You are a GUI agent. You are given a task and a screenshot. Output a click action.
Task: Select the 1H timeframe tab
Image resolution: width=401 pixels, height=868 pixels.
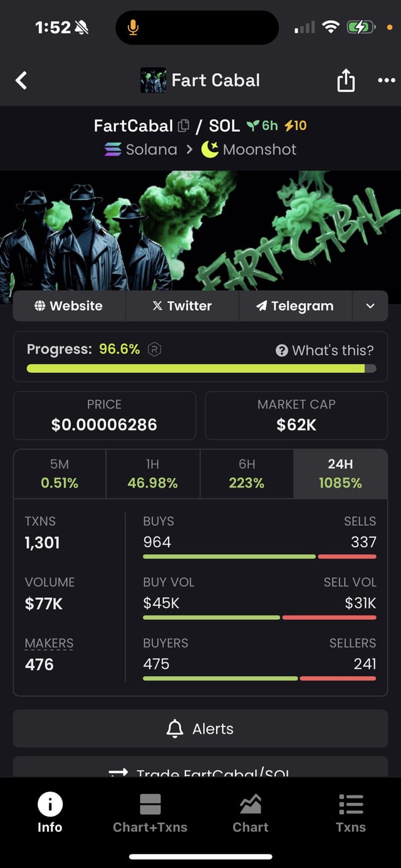(152, 473)
